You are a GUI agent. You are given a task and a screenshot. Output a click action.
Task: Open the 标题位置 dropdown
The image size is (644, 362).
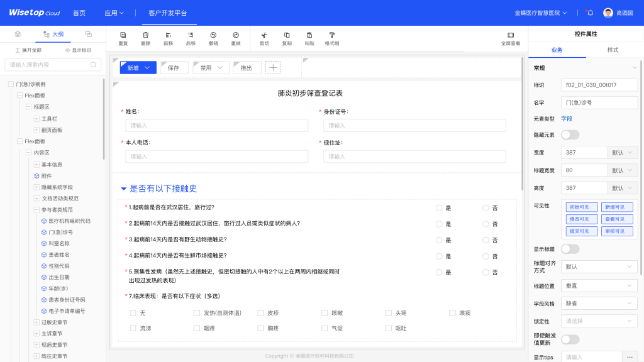[599, 285]
